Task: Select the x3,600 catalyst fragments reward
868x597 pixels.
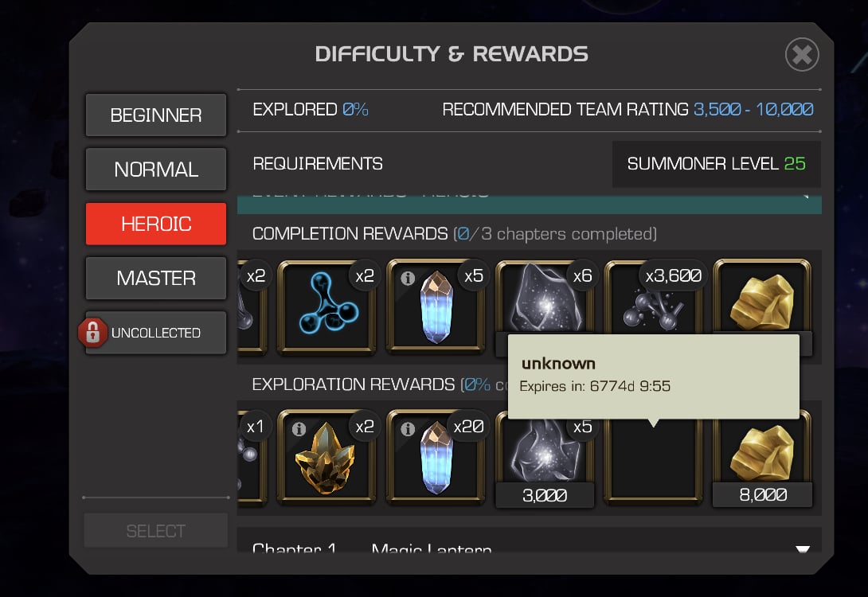Action: [653, 298]
